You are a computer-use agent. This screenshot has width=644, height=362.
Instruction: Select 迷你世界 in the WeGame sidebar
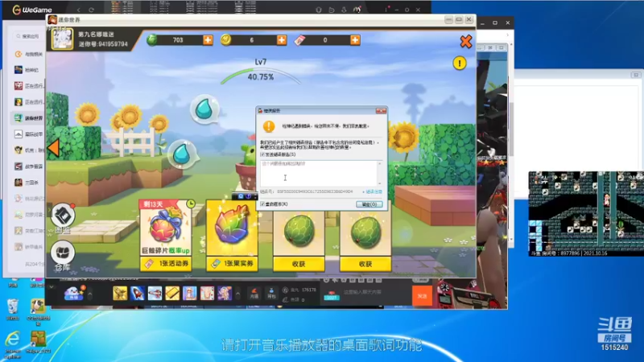tap(28, 118)
